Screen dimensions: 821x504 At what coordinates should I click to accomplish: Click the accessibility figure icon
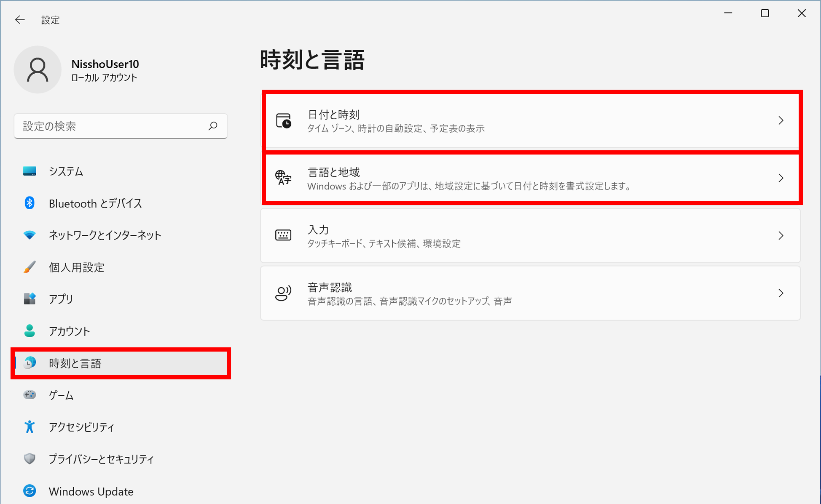30,427
